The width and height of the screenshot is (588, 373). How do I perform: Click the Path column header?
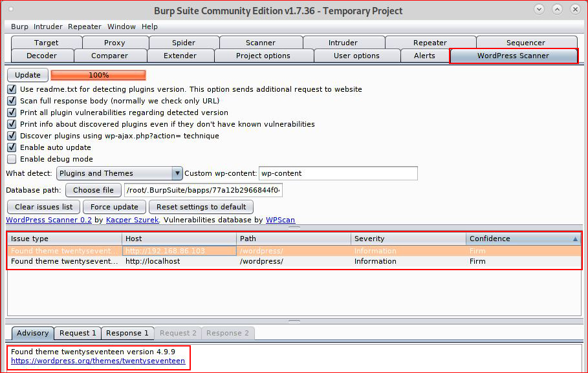(x=294, y=239)
